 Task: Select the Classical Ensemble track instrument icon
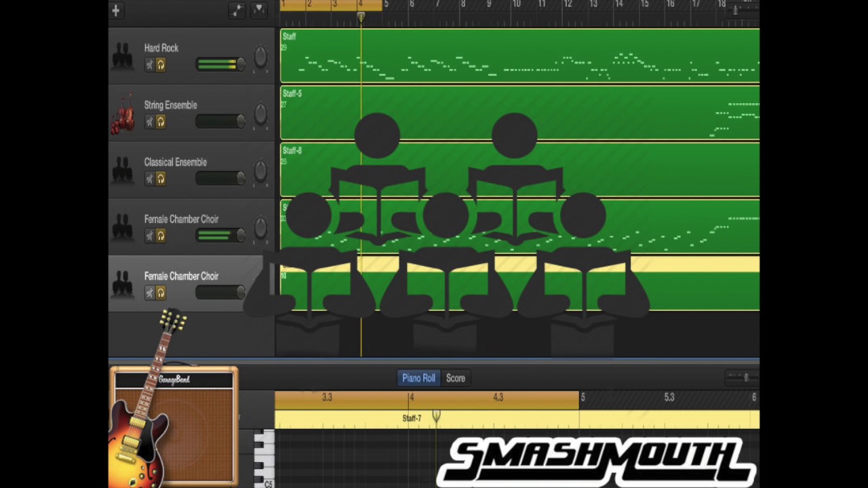(123, 170)
